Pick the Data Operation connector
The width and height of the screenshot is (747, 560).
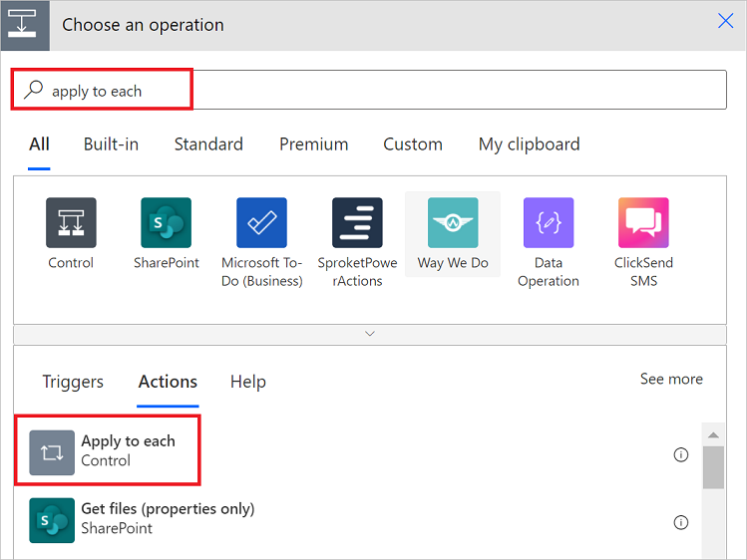pyautogui.click(x=549, y=222)
